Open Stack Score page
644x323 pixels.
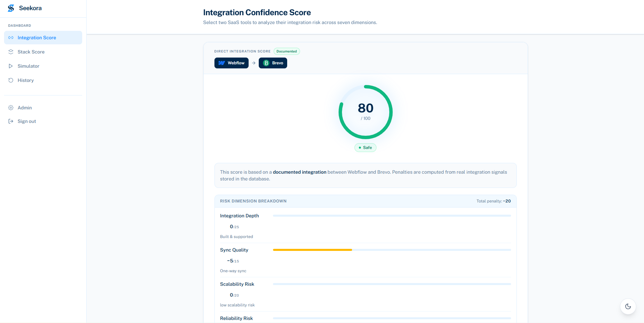[43, 52]
